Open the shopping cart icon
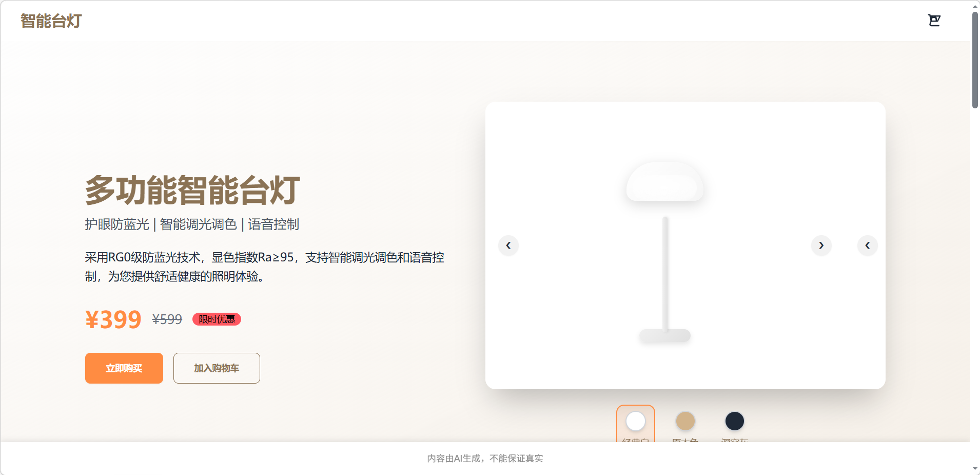The height and width of the screenshot is (475, 980). (x=934, y=21)
